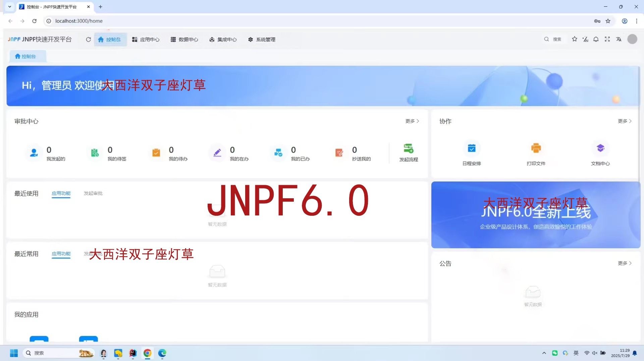Select 发起审批 tab under 最近使用
This screenshot has height=361, width=644.
point(93,193)
